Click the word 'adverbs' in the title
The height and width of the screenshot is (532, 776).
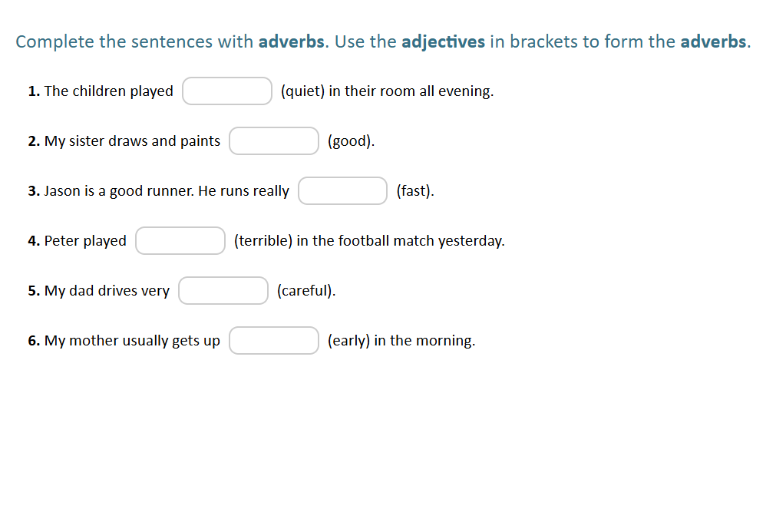tap(290, 41)
